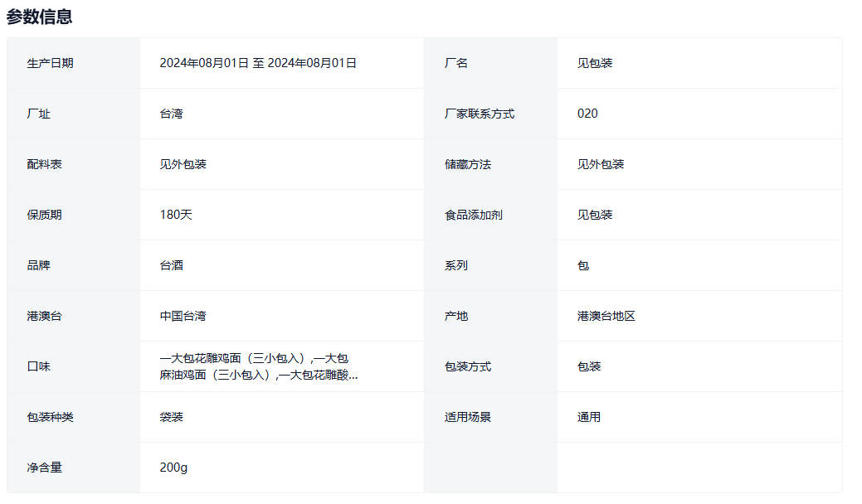862x504 pixels.
Task: Select the 配料表 label cell
Action: click(44, 164)
